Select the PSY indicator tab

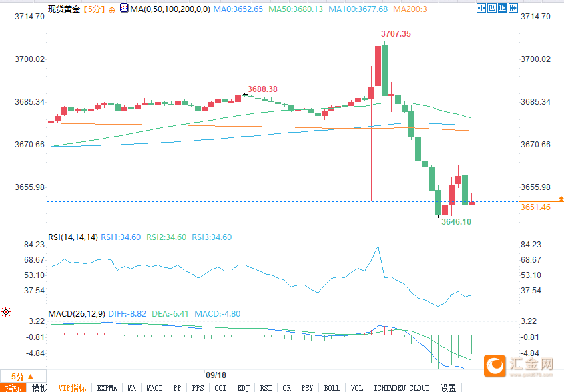tap(307, 388)
